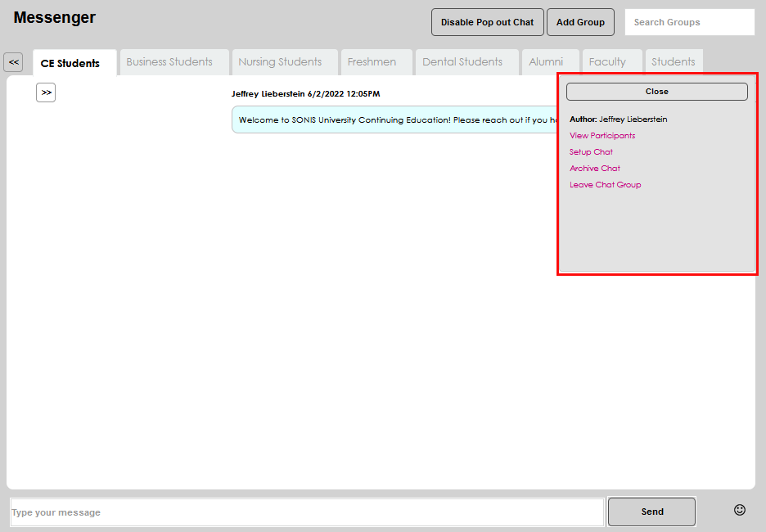The width and height of the screenshot is (766, 532).
Task: Go to the Freshmen tab
Action: point(376,62)
